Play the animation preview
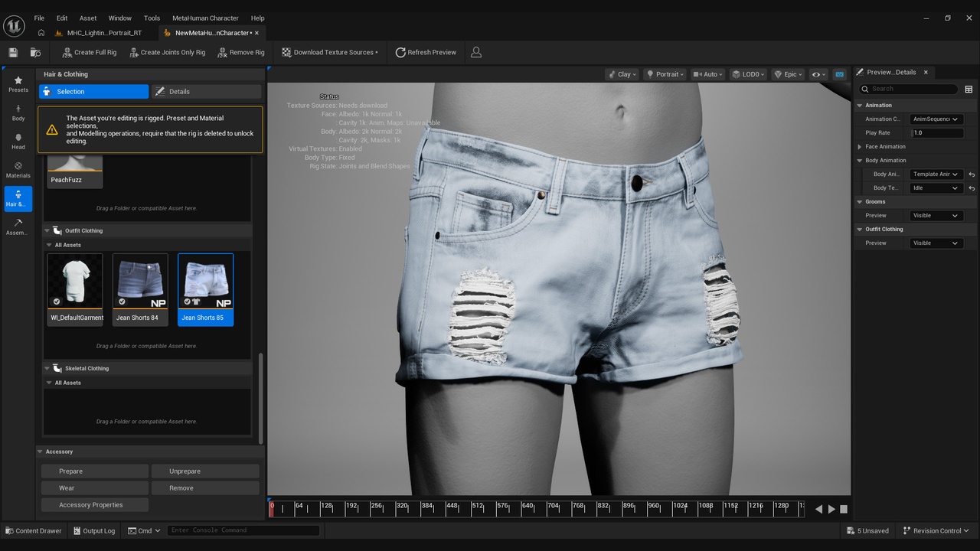980x551 pixels. [x=831, y=509]
